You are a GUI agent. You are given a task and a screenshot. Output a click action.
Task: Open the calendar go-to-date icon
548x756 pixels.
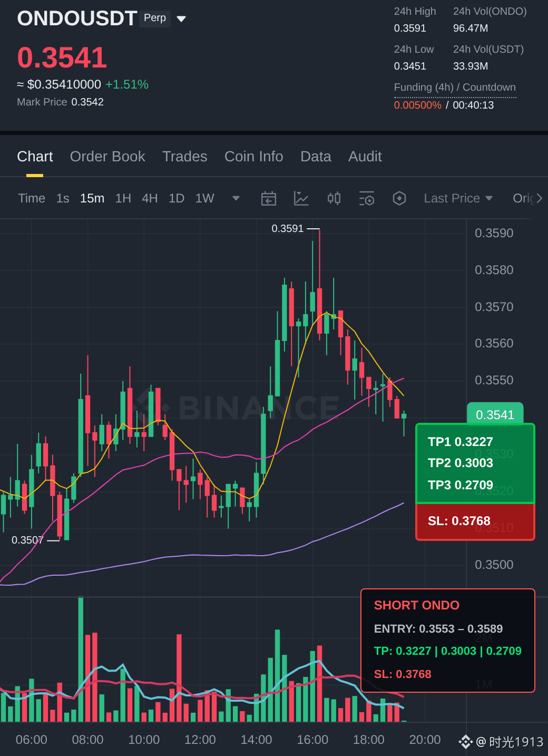269,198
